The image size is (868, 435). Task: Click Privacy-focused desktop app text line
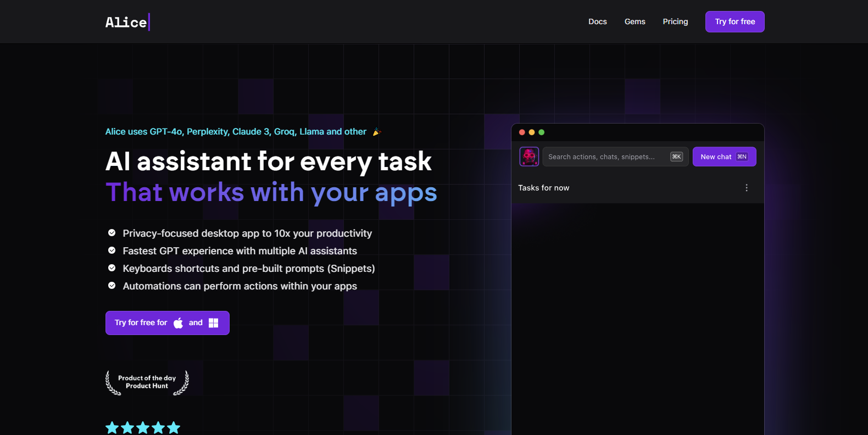pos(247,233)
